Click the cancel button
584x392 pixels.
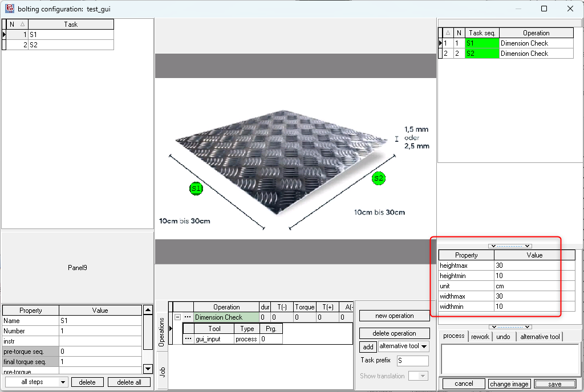click(x=464, y=383)
